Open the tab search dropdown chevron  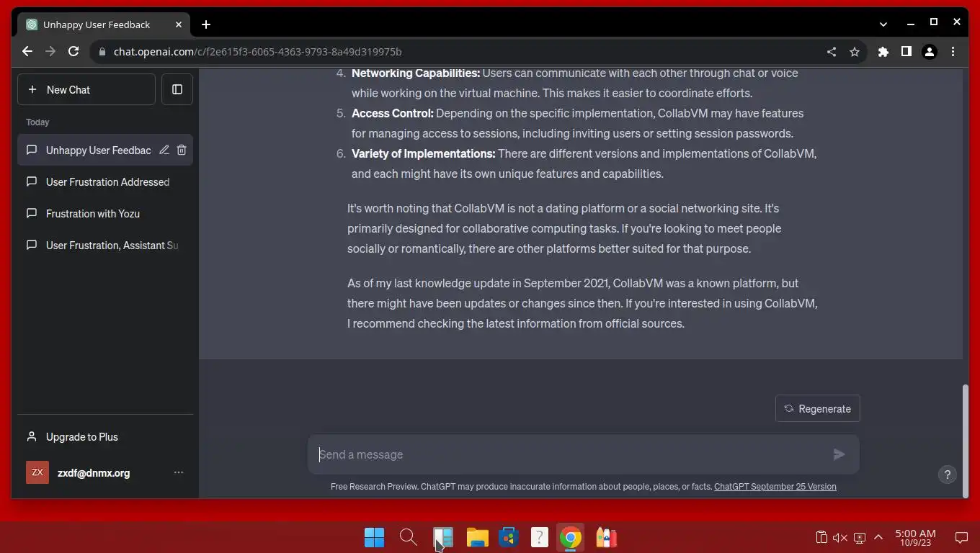[883, 23]
